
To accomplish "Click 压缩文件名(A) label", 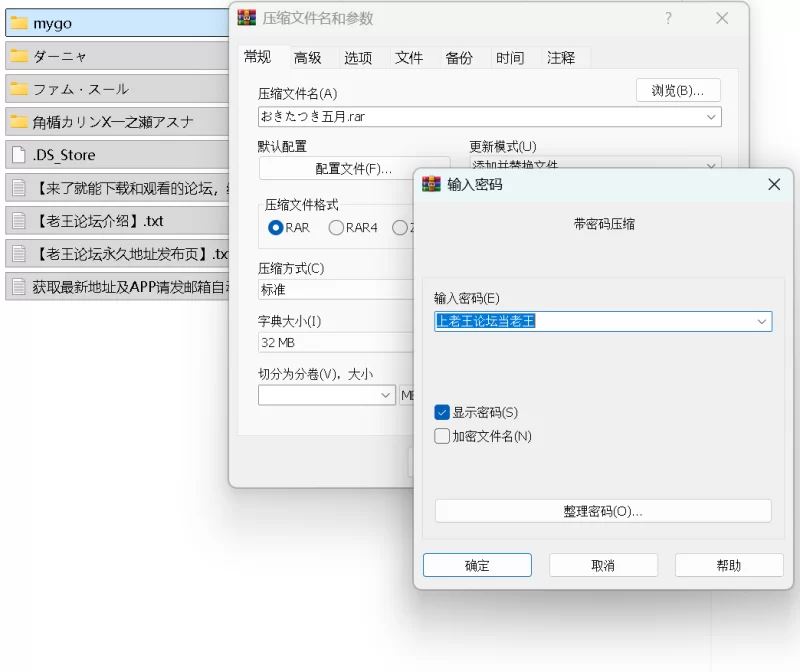I will (297, 94).
